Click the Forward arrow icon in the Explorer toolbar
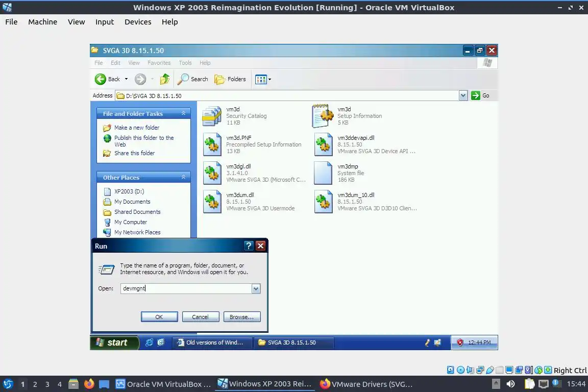The height and width of the screenshot is (392, 588). click(140, 79)
